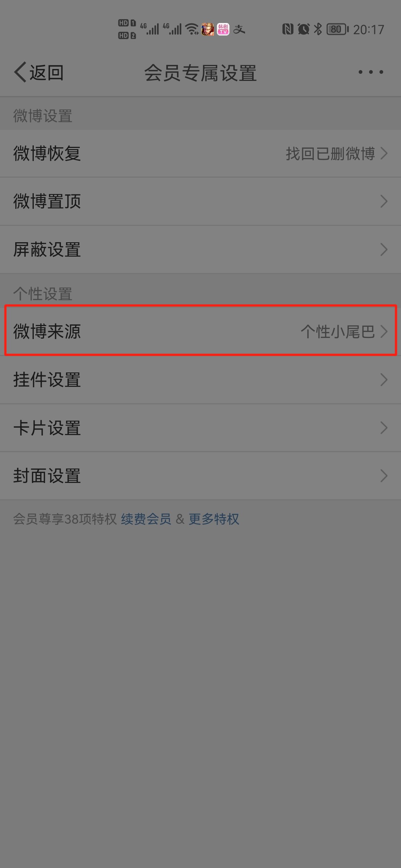This screenshot has height=868, width=401.
Task: Open 卡片设置 menu item
Action: [x=200, y=428]
